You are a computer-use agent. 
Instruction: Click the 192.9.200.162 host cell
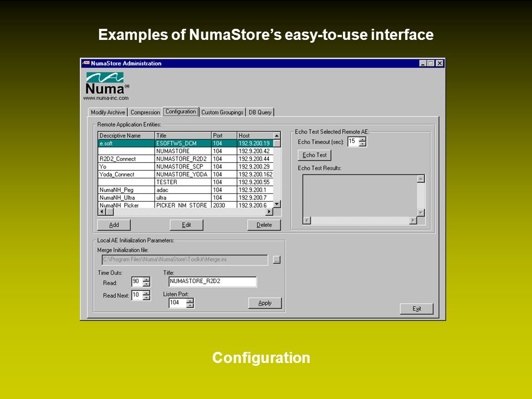tap(255, 175)
